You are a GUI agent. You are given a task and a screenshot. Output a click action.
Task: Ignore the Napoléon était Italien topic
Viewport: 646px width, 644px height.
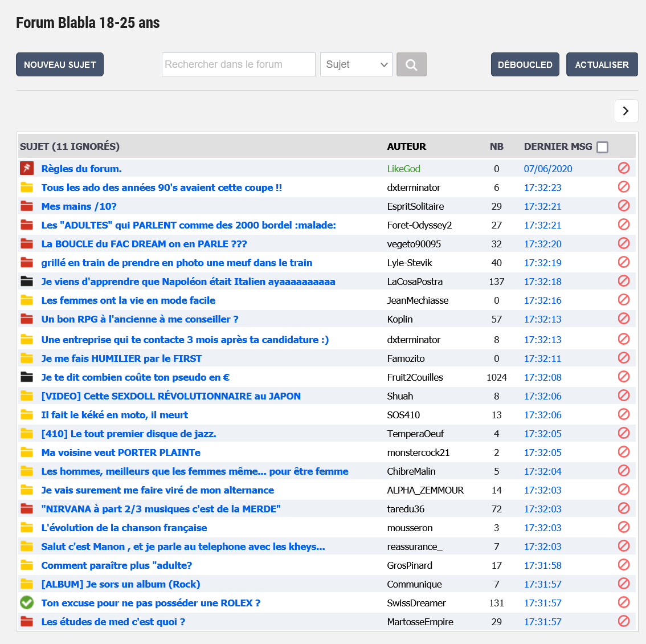(623, 281)
